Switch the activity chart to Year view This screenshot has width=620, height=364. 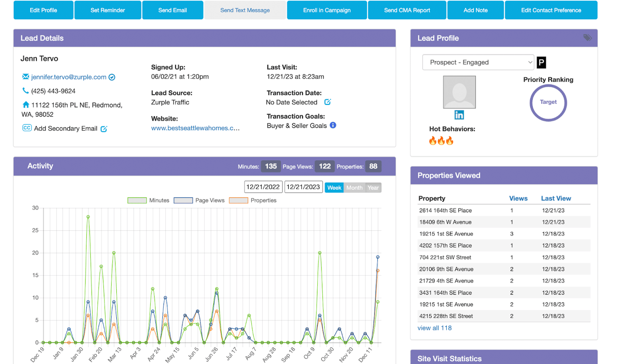pyautogui.click(x=373, y=187)
